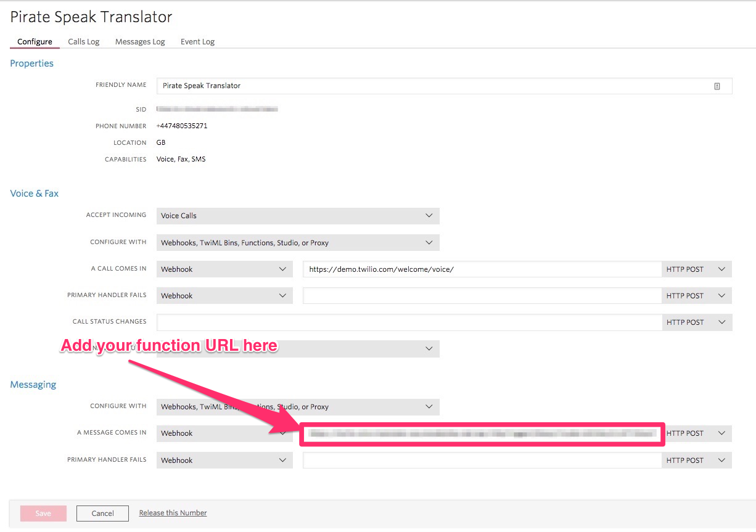Image resolution: width=756 pixels, height=532 pixels.
Task: Click capabilities text Voice, Fax, SMS
Action: coord(181,159)
